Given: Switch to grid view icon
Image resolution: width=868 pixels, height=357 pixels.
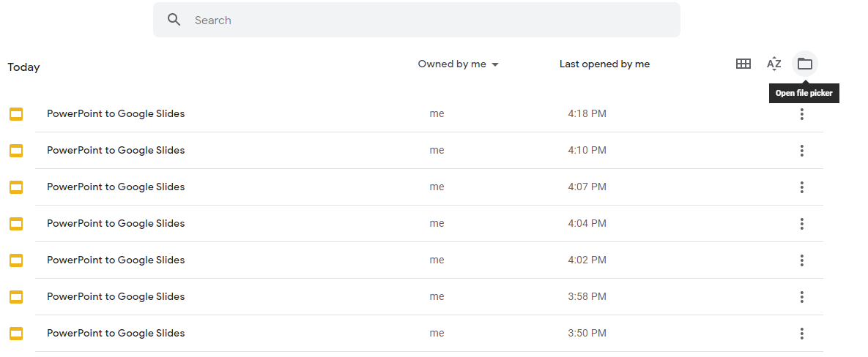Looking at the screenshot, I should [743, 64].
